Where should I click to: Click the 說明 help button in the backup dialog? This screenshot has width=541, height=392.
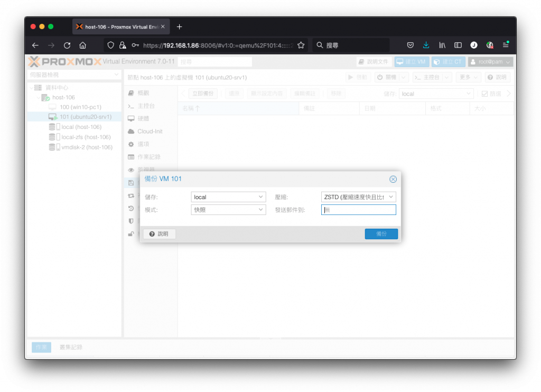(x=159, y=234)
